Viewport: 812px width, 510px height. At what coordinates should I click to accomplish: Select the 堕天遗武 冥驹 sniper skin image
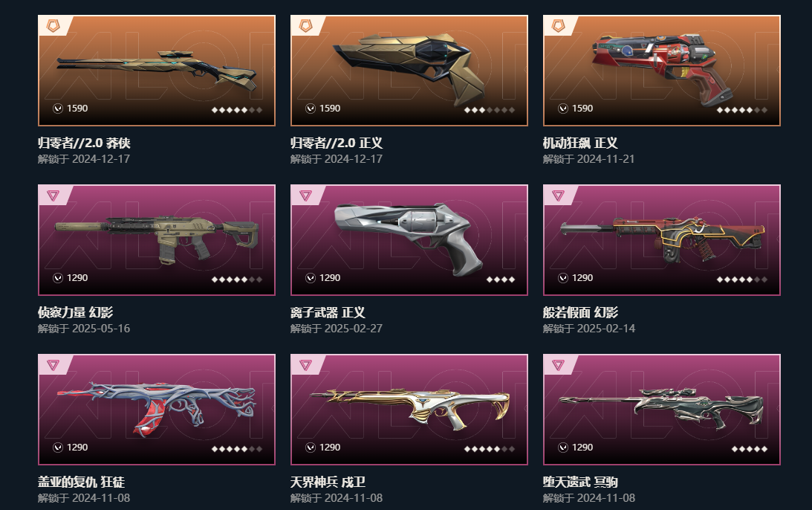tap(662, 410)
